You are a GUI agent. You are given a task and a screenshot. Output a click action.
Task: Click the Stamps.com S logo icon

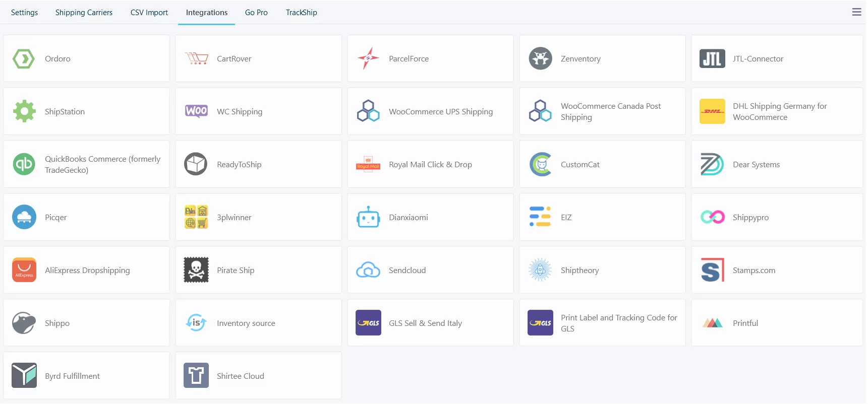coord(712,270)
